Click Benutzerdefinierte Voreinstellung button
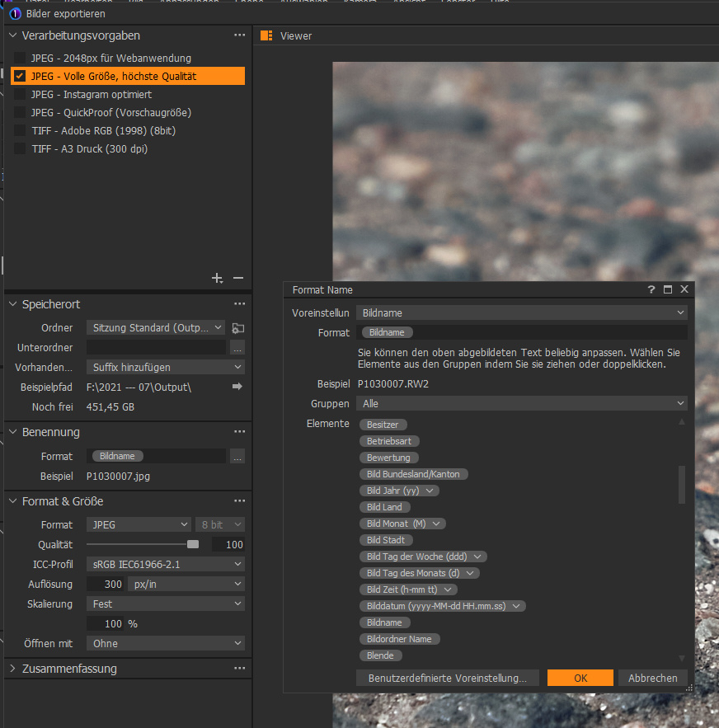The image size is (719, 728). [x=447, y=678]
